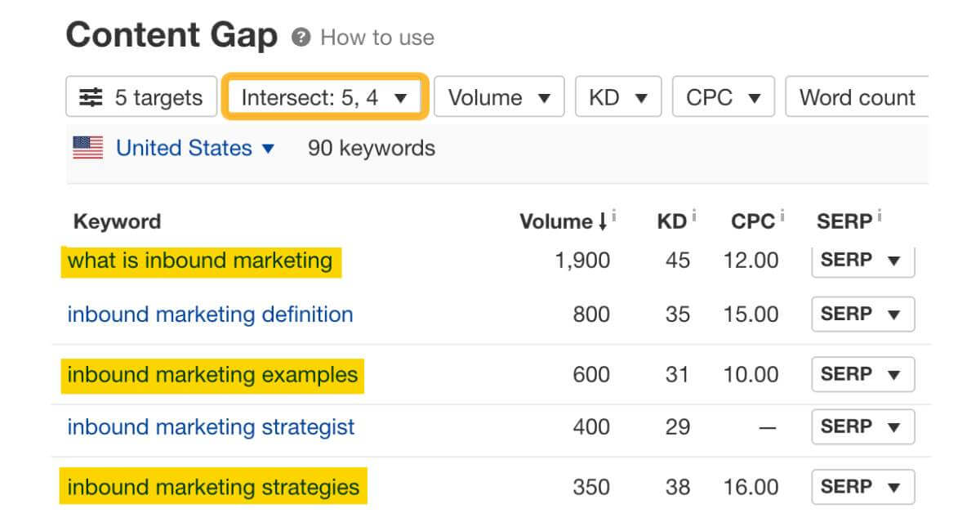Click the volume value 350
This screenshot has height=513, width=980.
click(591, 488)
